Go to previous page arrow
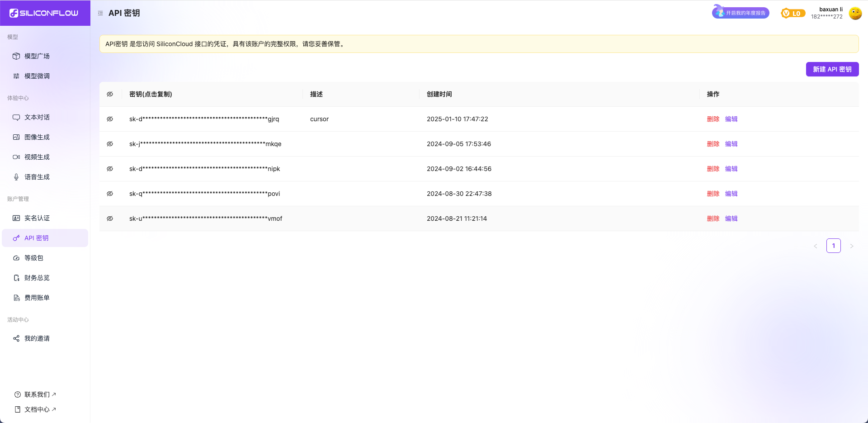The width and height of the screenshot is (868, 423). pos(816,246)
